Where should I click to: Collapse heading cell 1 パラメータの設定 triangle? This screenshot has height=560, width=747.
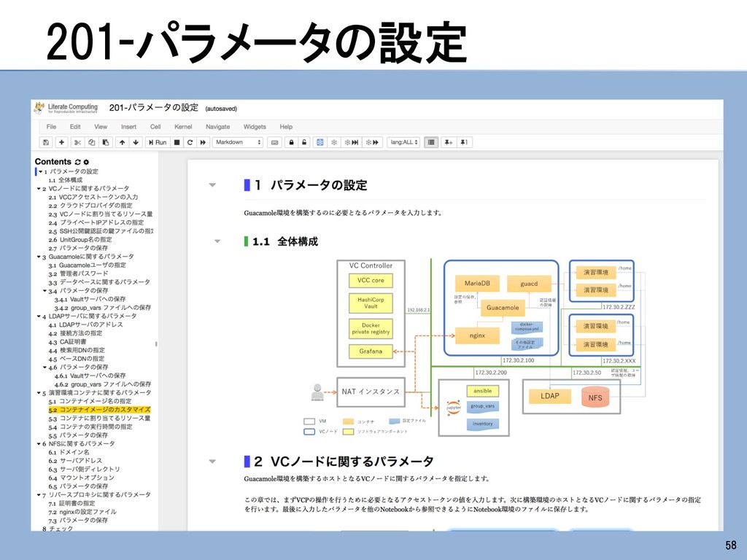pos(212,185)
